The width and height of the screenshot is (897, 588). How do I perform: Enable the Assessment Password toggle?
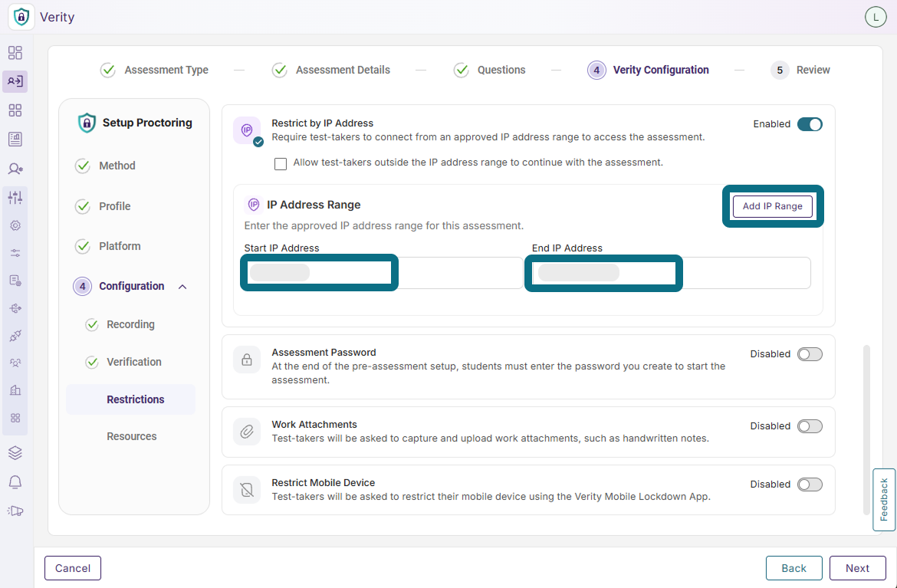[x=810, y=354]
